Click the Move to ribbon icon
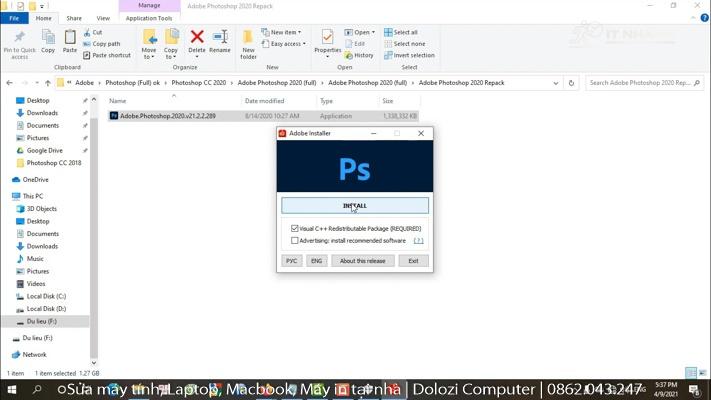This screenshot has width=711, height=400. (x=149, y=42)
